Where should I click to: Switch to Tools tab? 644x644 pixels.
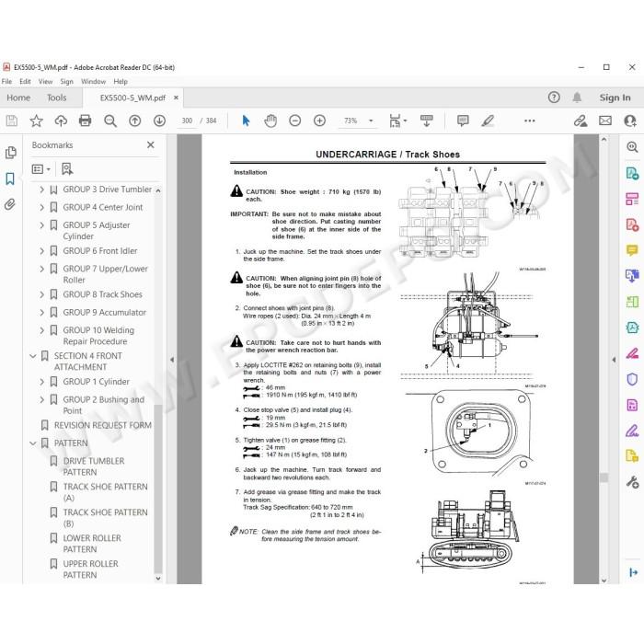(x=57, y=98)
